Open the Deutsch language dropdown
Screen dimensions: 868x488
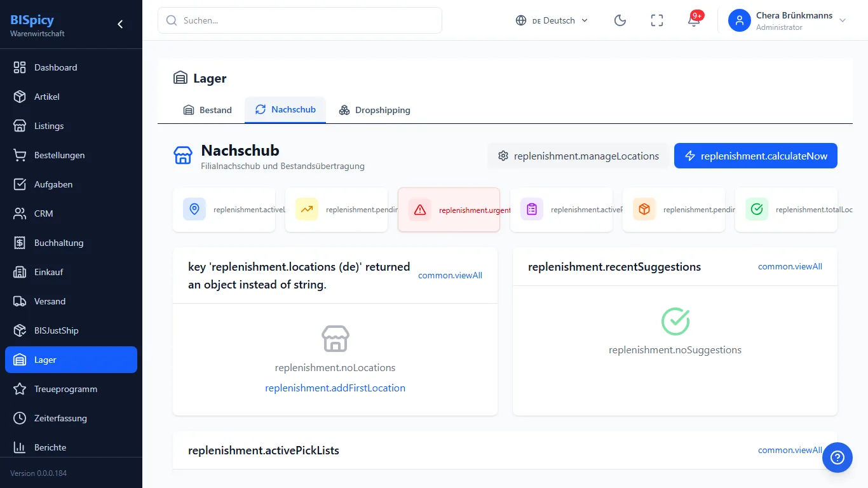tap(552, 20)
